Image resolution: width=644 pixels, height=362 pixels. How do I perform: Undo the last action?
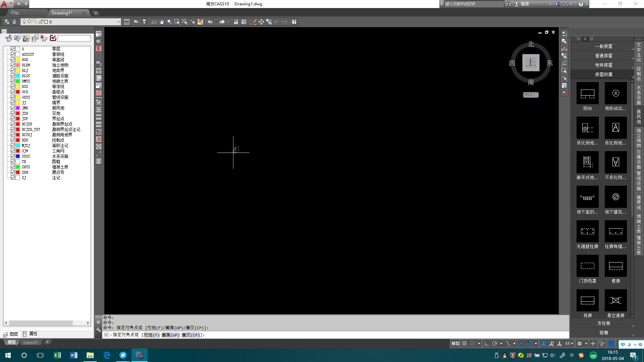(210, 22)
